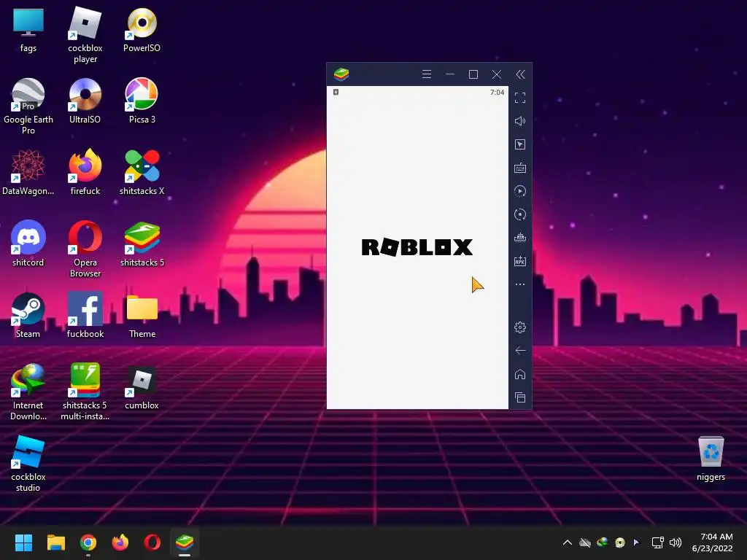Viewport: 747px width, 560px height.
Task: Toggle BlueStacks fullscreen mode icon
Action: 520,98
